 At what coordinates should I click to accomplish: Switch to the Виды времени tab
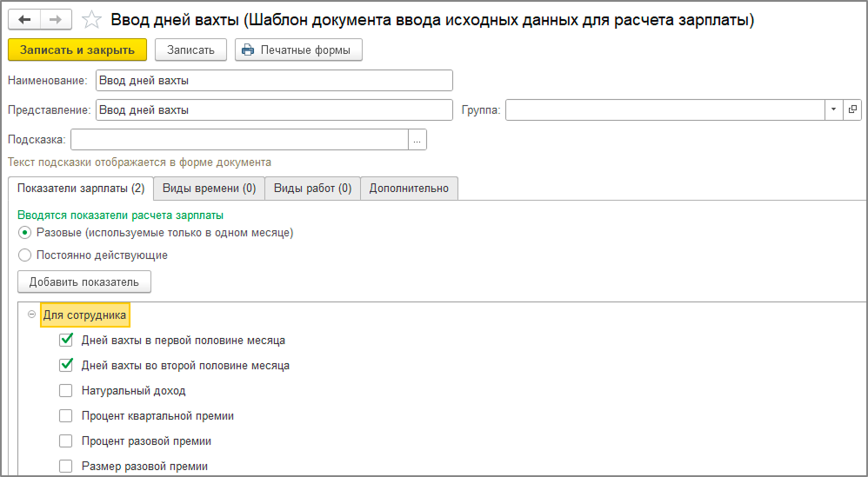[209, 189]
